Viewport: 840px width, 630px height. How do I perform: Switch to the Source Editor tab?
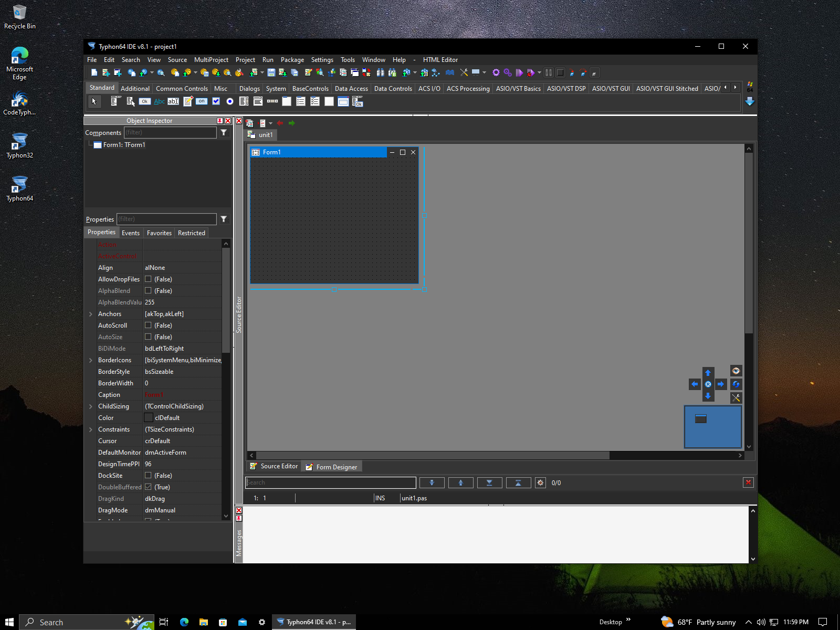[274, 466]
